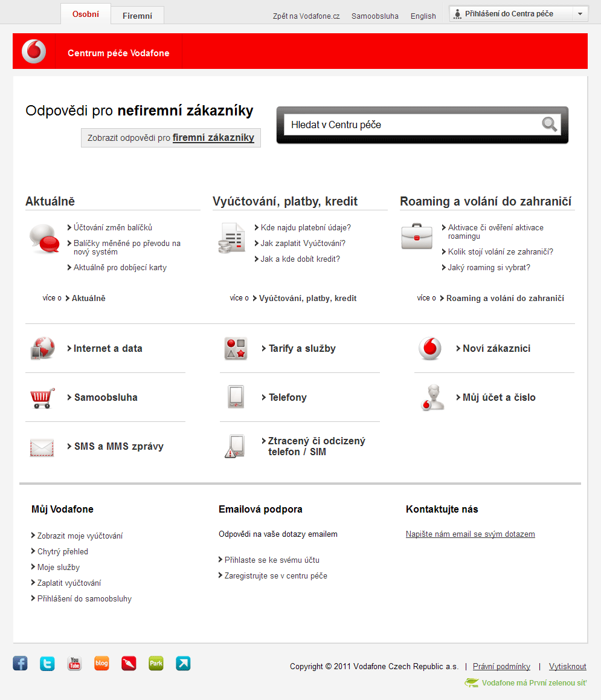
Task: Click the red chili pepper icon
Action: tap(129, 663)
